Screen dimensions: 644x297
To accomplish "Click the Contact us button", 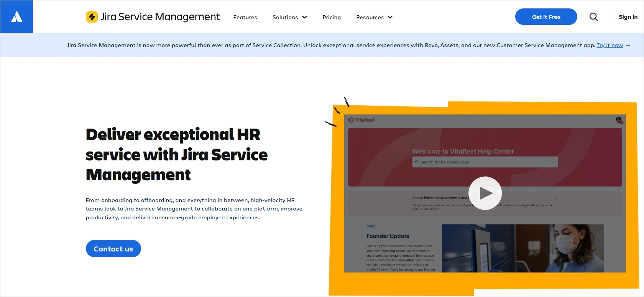I will (x=113, y=249).
